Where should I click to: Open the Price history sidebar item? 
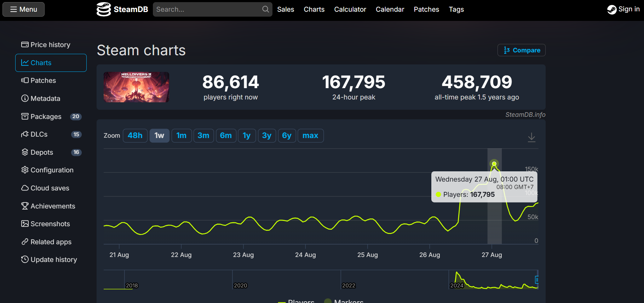tap(51, 45)
